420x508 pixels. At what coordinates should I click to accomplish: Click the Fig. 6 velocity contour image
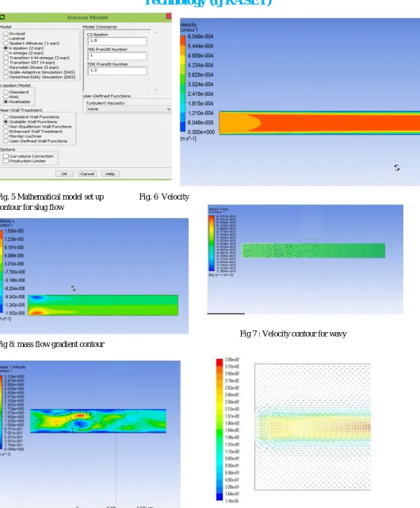[300, 101]
